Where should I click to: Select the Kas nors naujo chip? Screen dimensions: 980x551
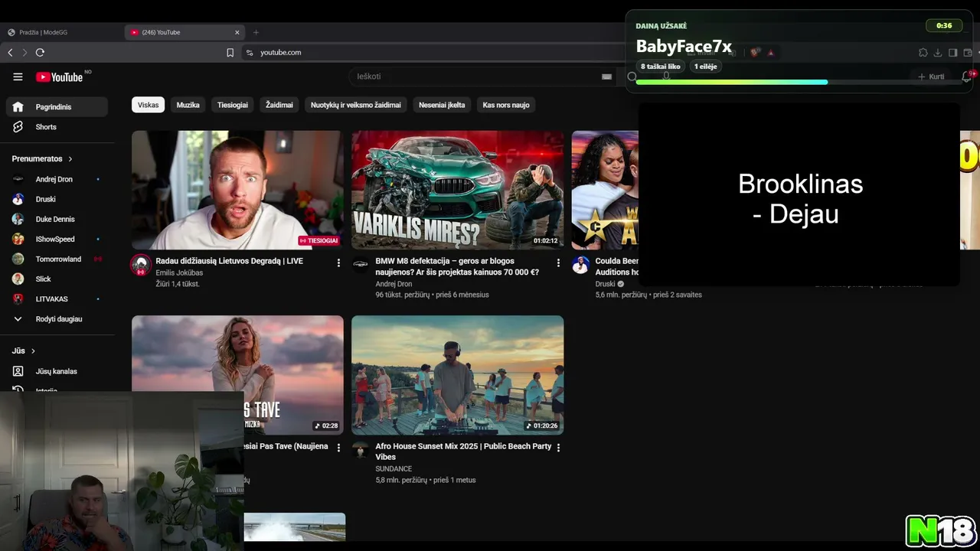click(506, 105)
